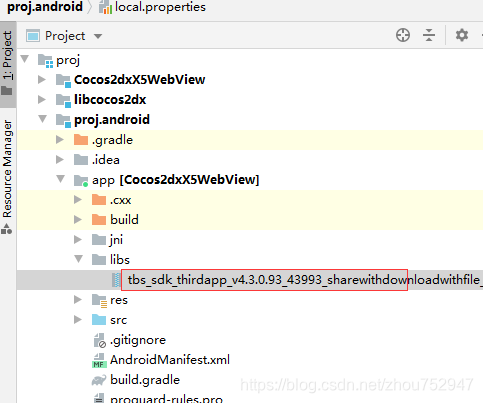Image resolution: width=483 pixels, height=403 pixels.
Task: Click the libcocos2dx module folder icon
Action: pos(63,101)
